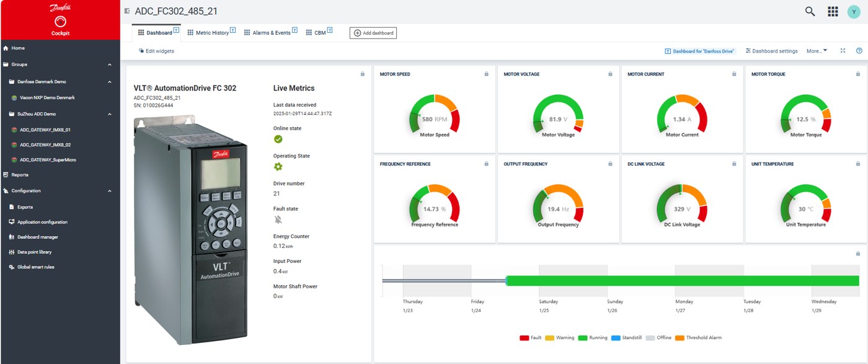Toggle the Warning legend entry
This screenshot has height=364, width=868.
pos(560,338)
